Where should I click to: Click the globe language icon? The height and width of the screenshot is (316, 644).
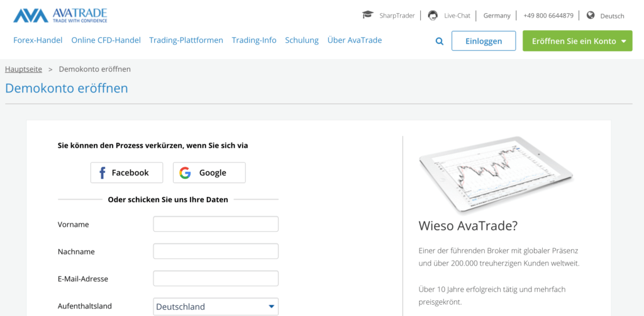click(591, 16)
